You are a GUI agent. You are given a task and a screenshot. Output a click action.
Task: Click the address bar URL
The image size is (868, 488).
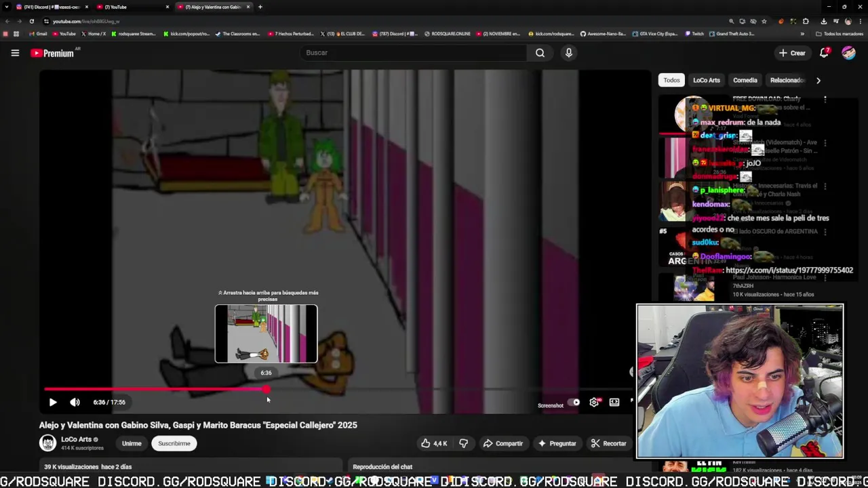tap(86, 21)
